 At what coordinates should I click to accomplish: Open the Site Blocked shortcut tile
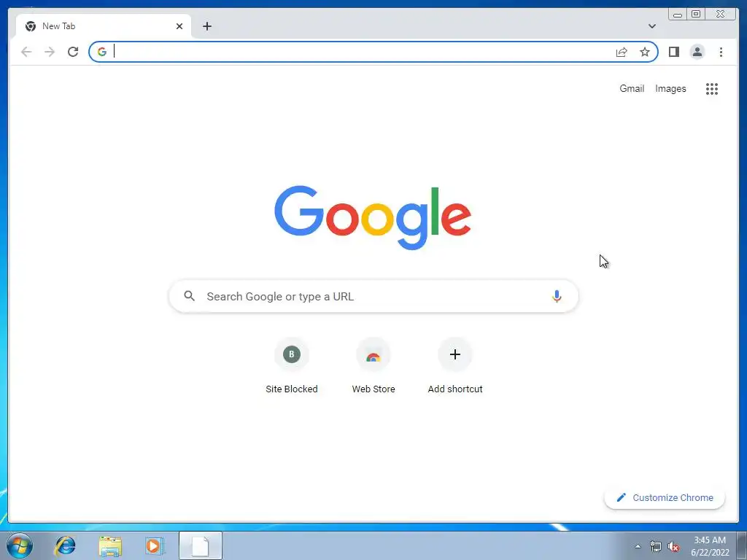[x=292, y=366]
